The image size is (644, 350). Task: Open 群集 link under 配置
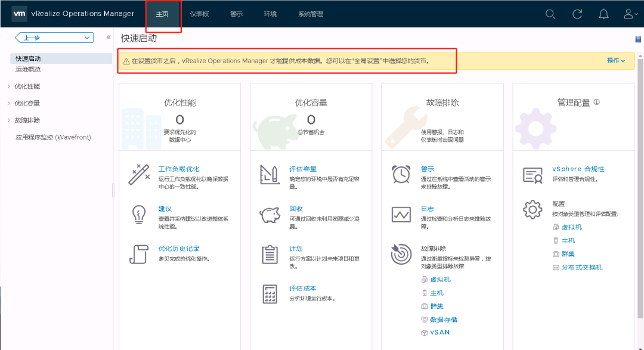[568, 254]
